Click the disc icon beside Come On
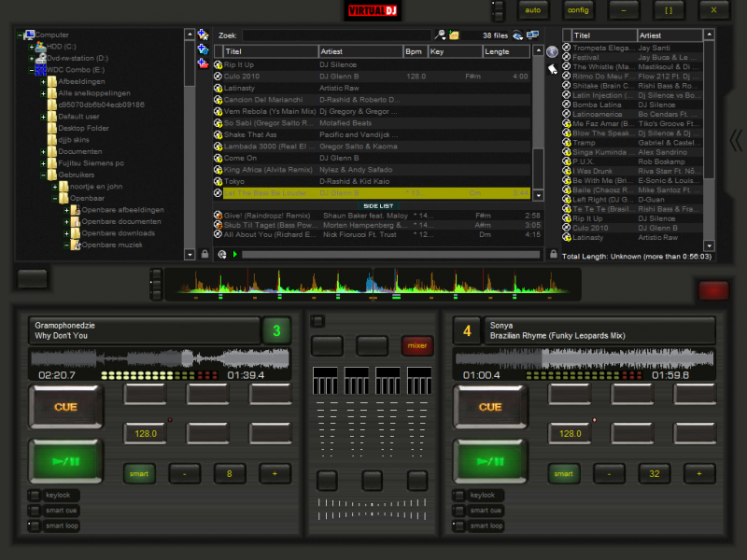 point(218,158)
